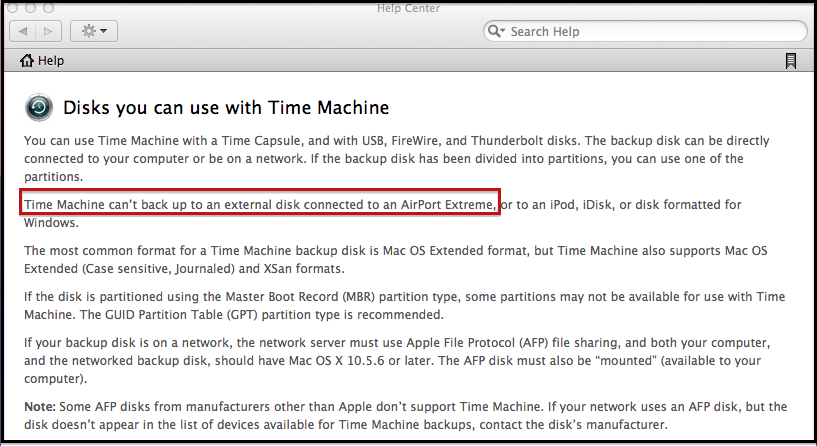Open the gear action menu

click(x=94, y=31)
